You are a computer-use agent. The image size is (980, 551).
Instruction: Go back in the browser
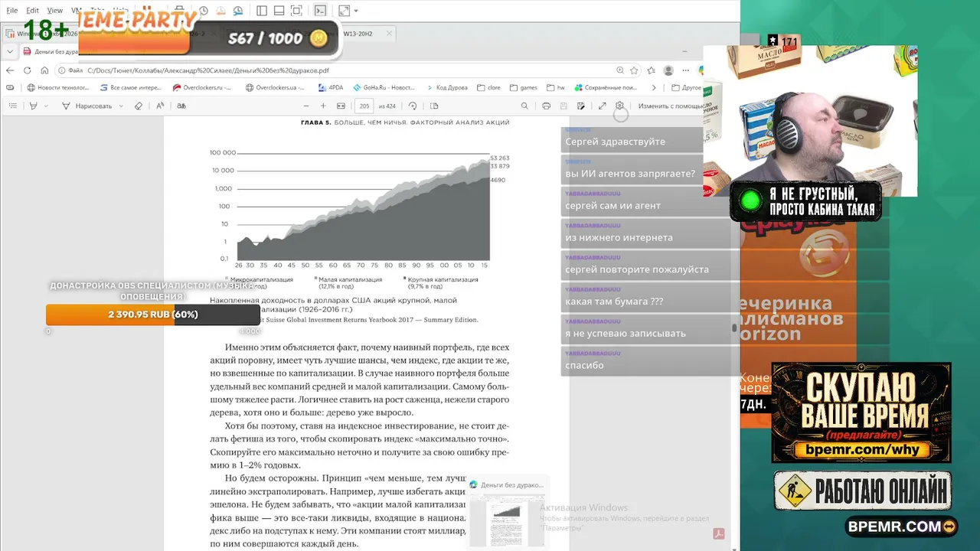10,70
